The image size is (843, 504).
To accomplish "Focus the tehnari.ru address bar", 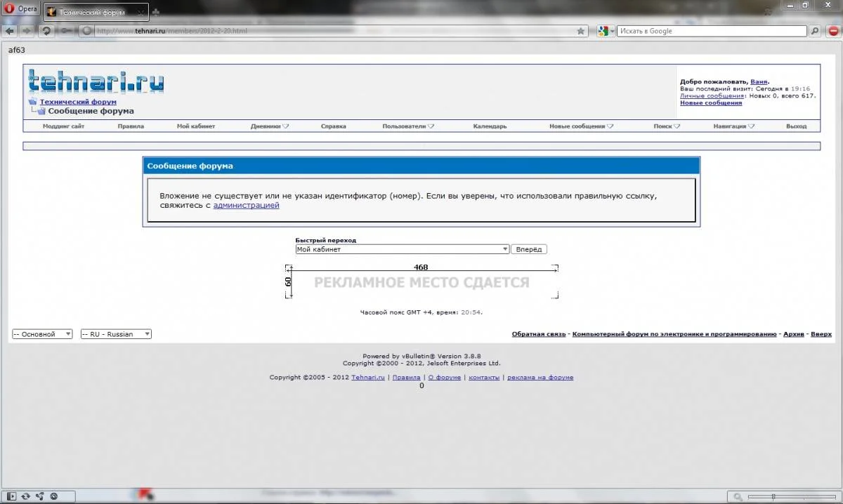I will pyautogui.click(x=334, y=31).
